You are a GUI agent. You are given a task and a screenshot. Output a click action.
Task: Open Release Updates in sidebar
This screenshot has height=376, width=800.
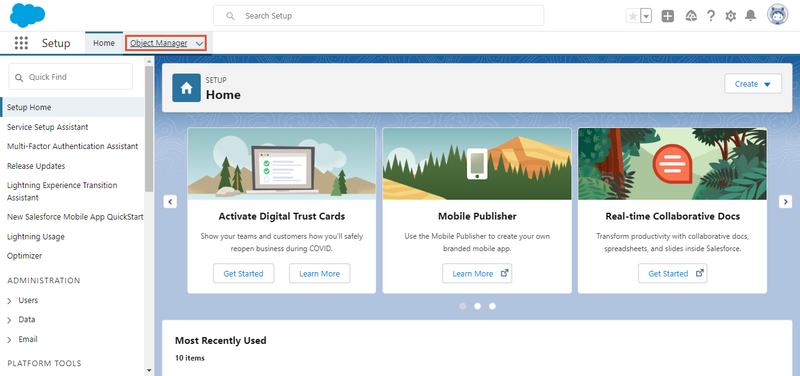click(36, 166)
